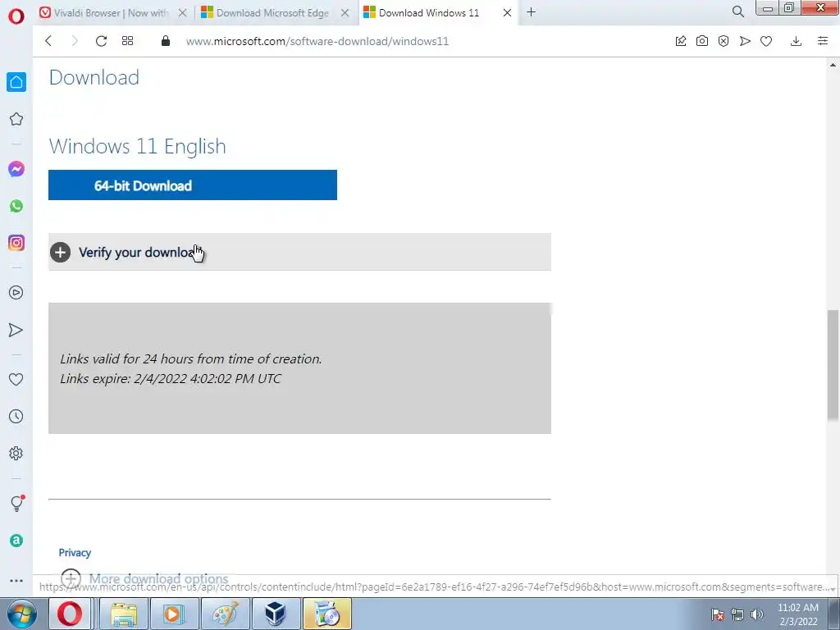Open media player taskbar icon
Image resolution: width=840 pixels, height=630 pixels.
coord(174,614)
